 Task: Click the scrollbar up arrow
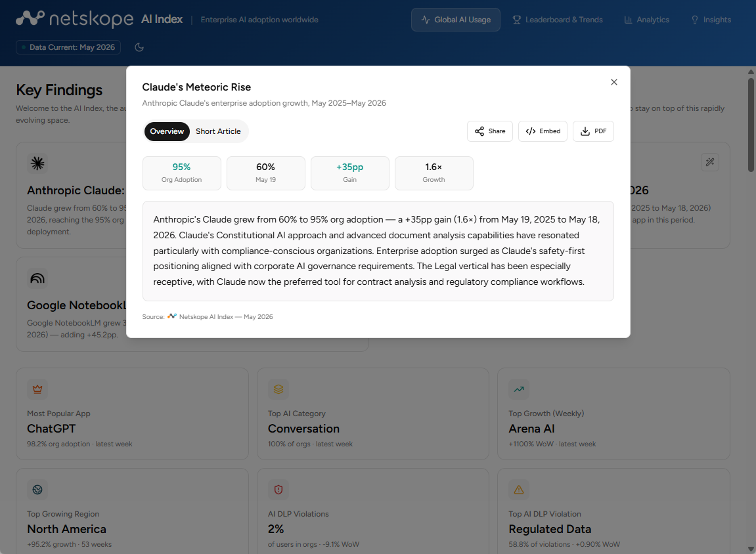[x=751, y=72]
